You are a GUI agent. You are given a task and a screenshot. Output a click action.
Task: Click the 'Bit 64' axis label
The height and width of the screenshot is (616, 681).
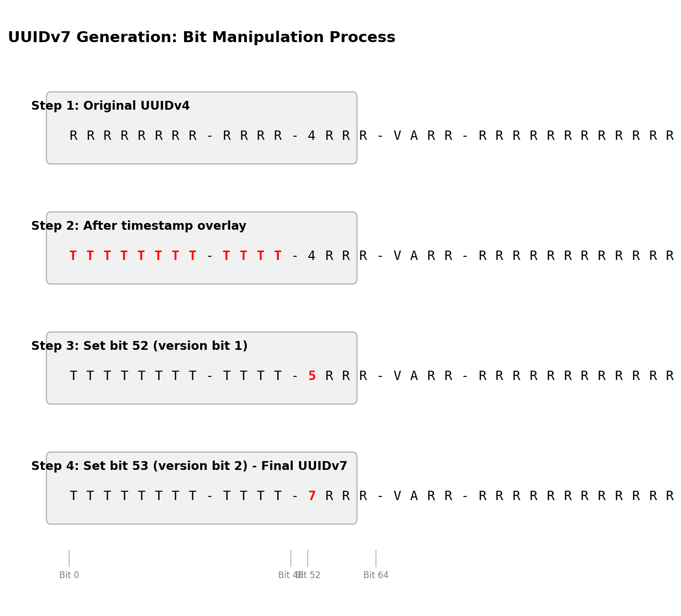click(x=376, y=575)
